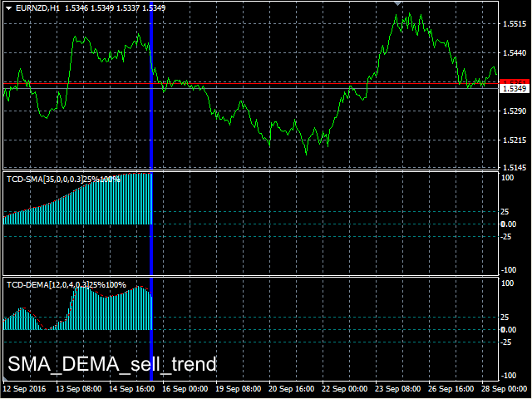Click the 12 Sep 2016 date label
Image resolution: width=532 pixels, height=399 pixels.
[x=24, y=389]
